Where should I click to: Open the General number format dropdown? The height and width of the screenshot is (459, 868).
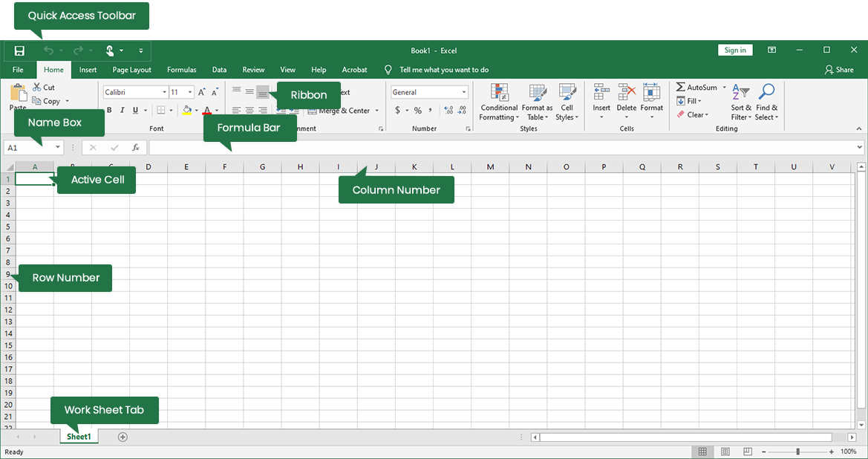pos(464,93)
